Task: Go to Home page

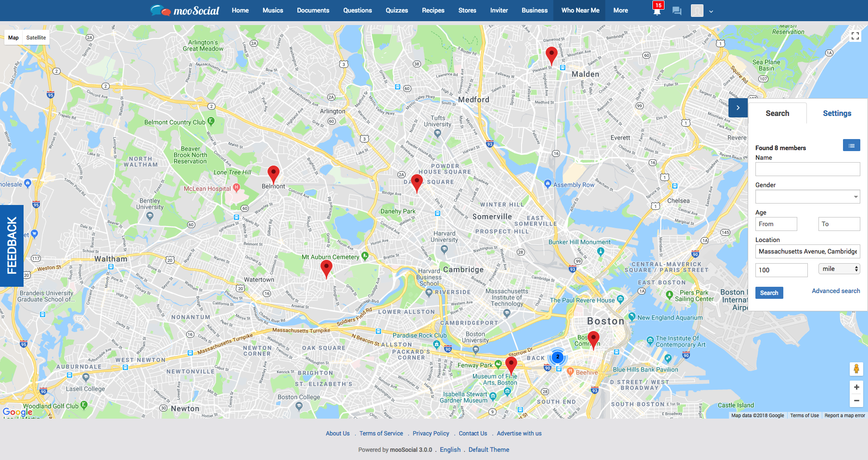Action: (x=240, y=10)
